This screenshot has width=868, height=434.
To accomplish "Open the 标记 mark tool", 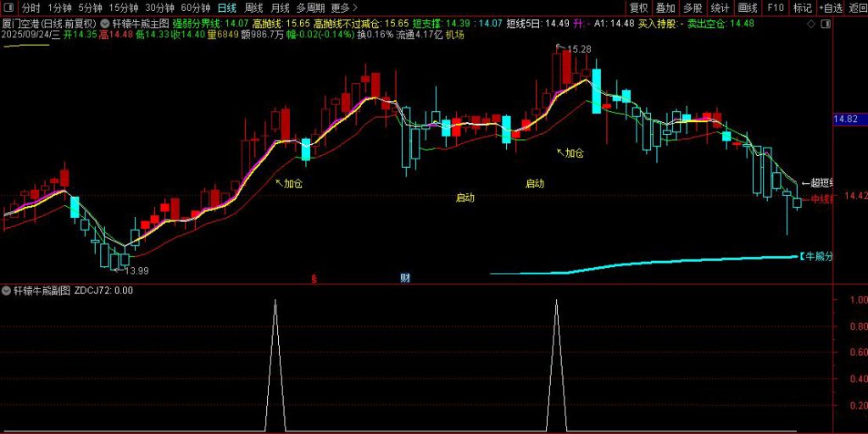I will click(x=802, y=8).
